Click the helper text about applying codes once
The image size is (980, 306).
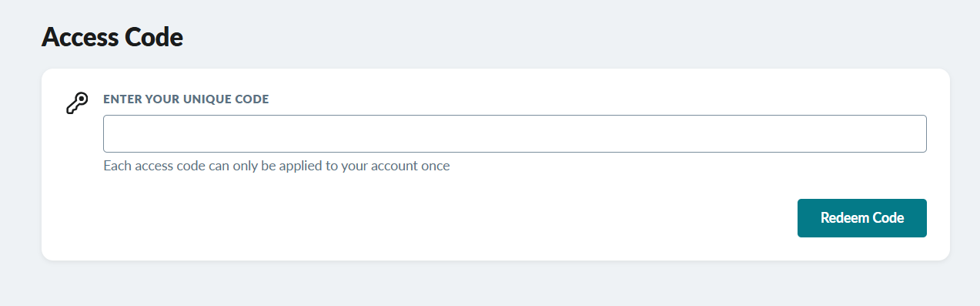pyautogui.click(x=276, y=166)
